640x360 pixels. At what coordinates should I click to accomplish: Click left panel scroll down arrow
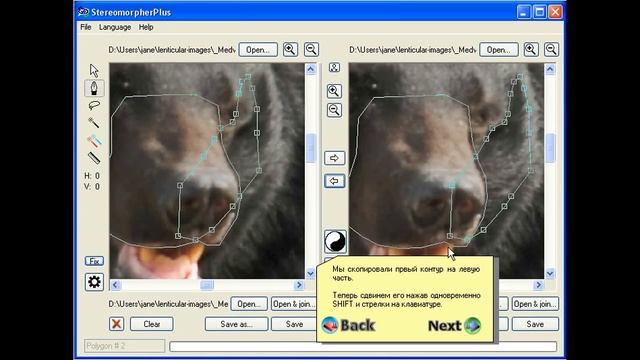tap(311, 273)
